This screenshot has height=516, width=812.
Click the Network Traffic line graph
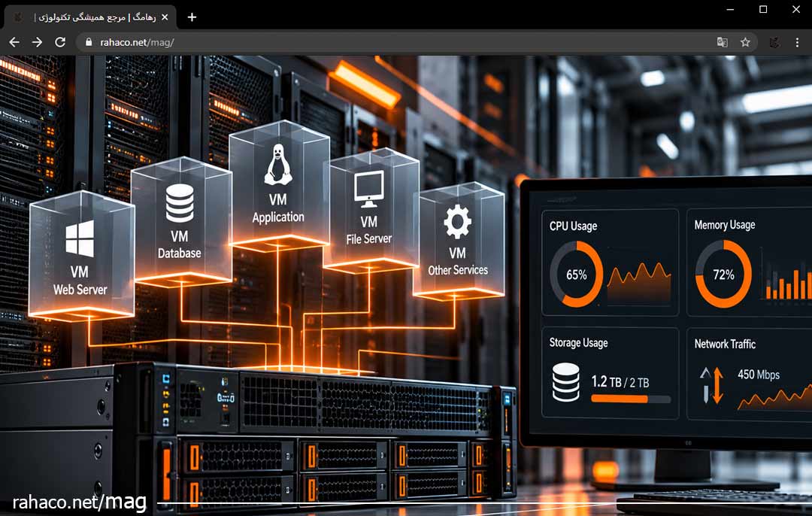[x=774, y=397]
